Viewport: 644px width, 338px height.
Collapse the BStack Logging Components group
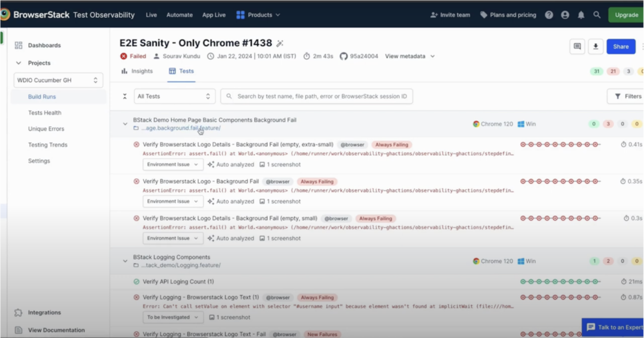[125, 260]
